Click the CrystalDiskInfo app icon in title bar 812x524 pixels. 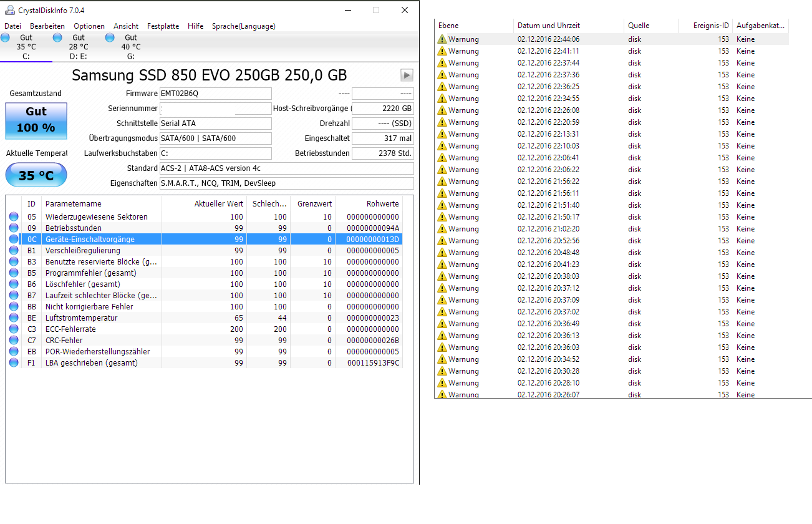pos(10,10)
